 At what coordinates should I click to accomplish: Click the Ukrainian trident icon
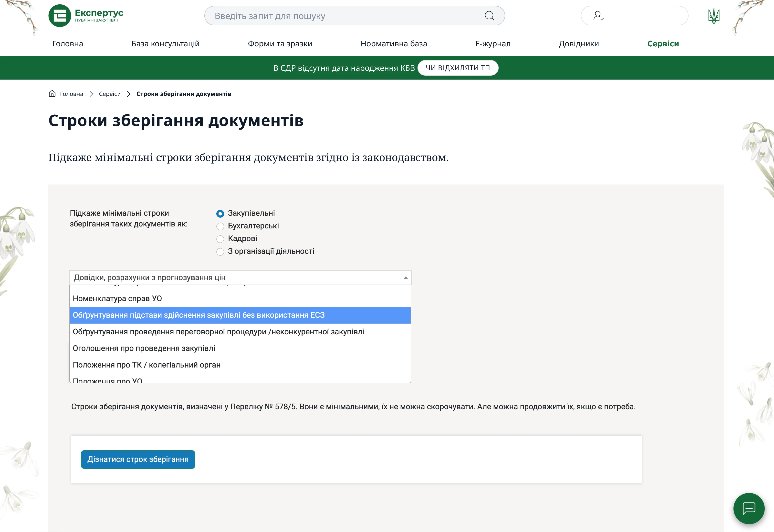point(714,15)
